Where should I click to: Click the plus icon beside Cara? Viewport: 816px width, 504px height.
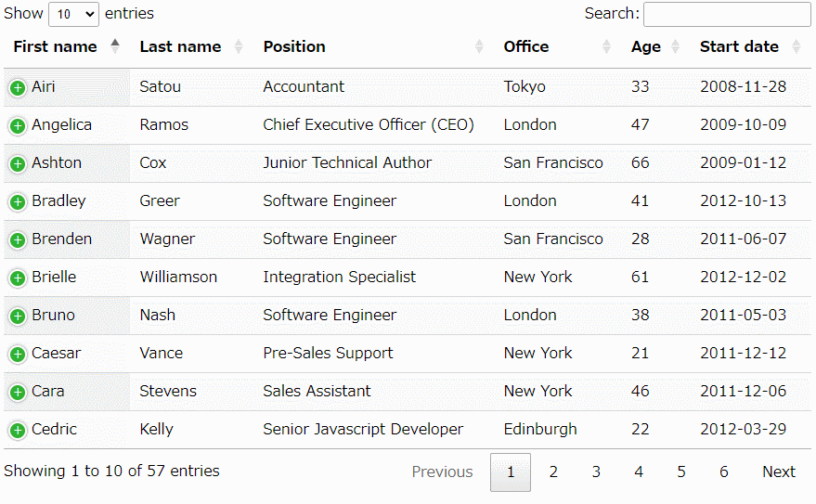tap(18, 393)
